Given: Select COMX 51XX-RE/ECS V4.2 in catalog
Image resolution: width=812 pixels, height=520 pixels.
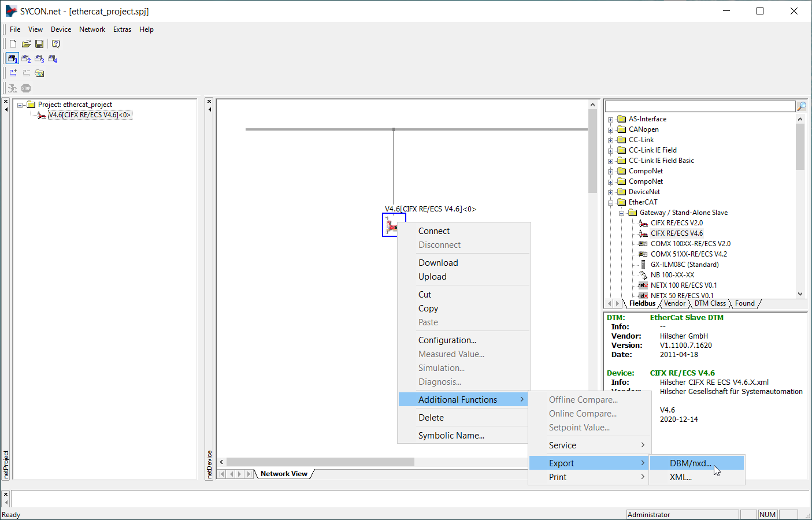Looking at the screenshot, I should tap(688, 254).
